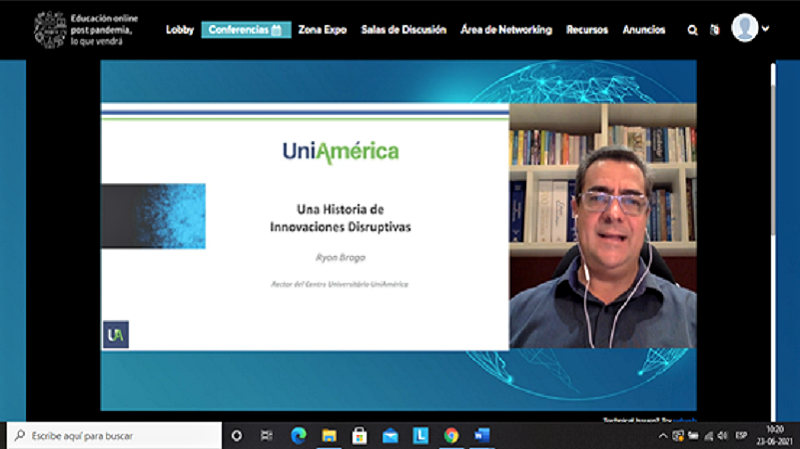The width and height of the screenshot is (800, 449).
Task: Click the event logo in header
Action: [x=49, y=30]
